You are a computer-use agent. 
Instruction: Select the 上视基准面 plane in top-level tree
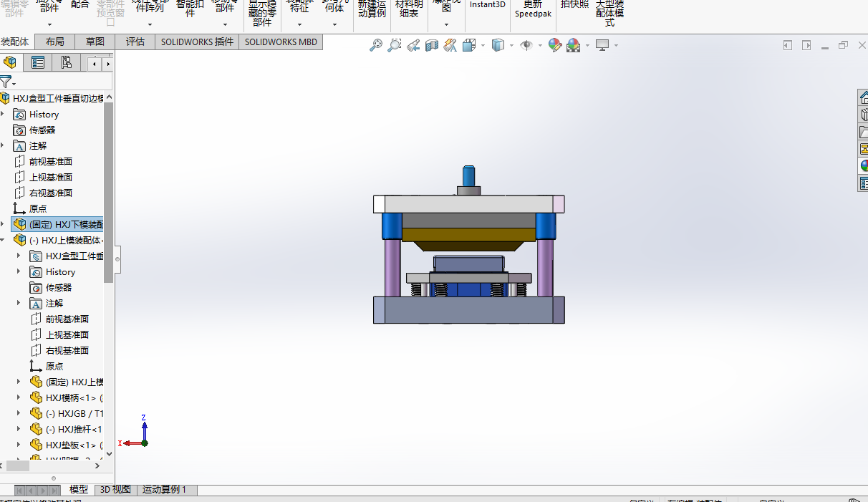(x=50, y=178)
